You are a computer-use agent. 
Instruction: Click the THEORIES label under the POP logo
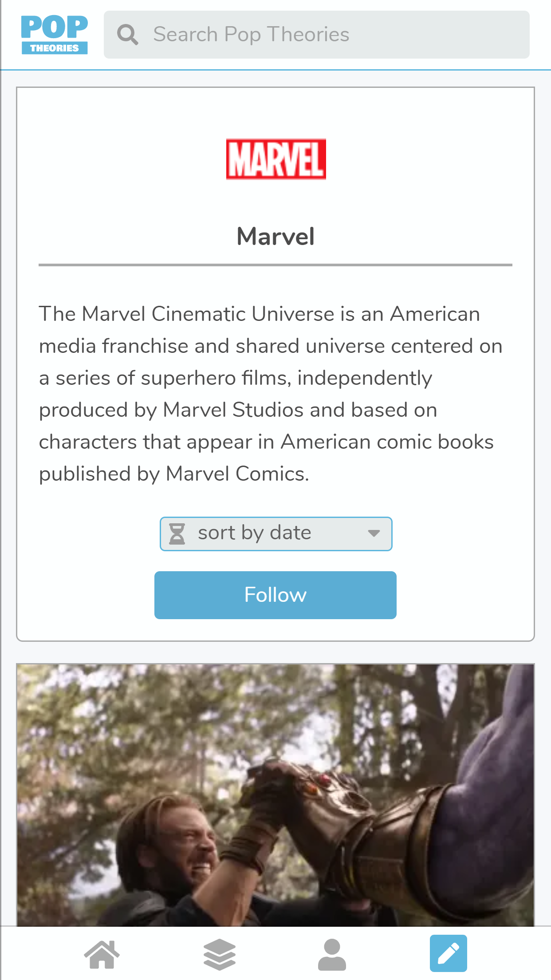(x=54, y=48)
